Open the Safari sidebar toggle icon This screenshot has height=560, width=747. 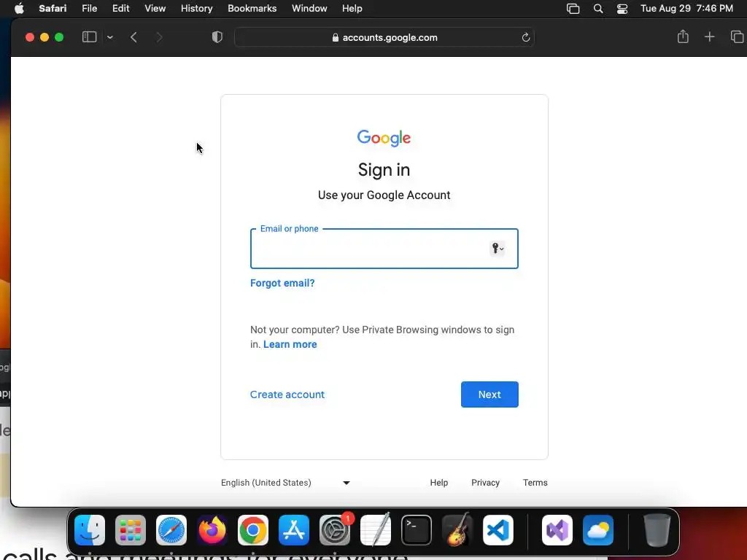tap(89, 37)
